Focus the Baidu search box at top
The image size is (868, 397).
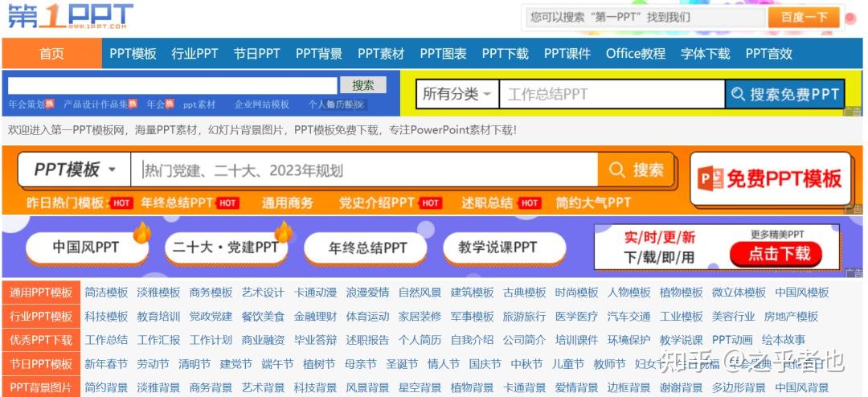point(645,17)
